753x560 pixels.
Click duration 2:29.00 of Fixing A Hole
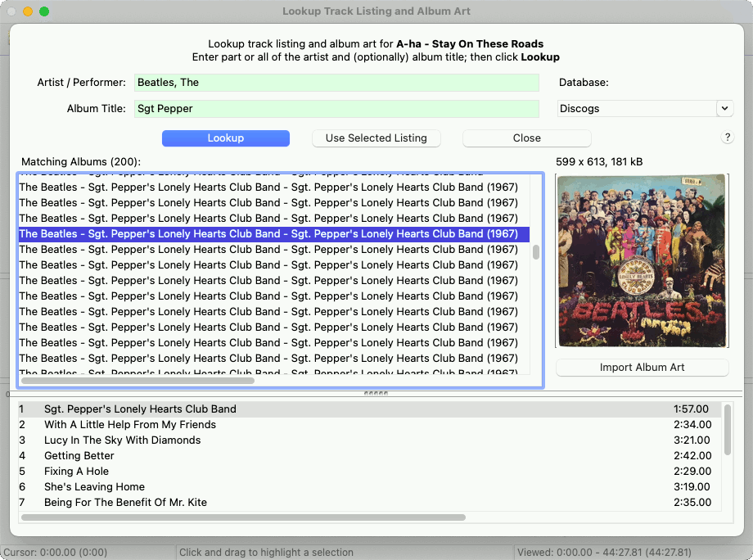pyautogui.click(x=692, y=471)
